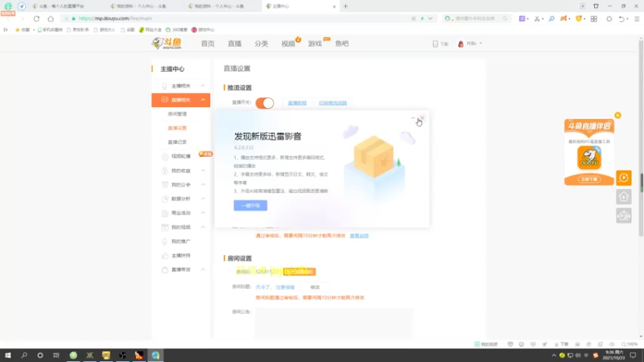Click the 我的收益 money bag icon
This screenshot has height=362, width=644.
(x=165, y=171)
